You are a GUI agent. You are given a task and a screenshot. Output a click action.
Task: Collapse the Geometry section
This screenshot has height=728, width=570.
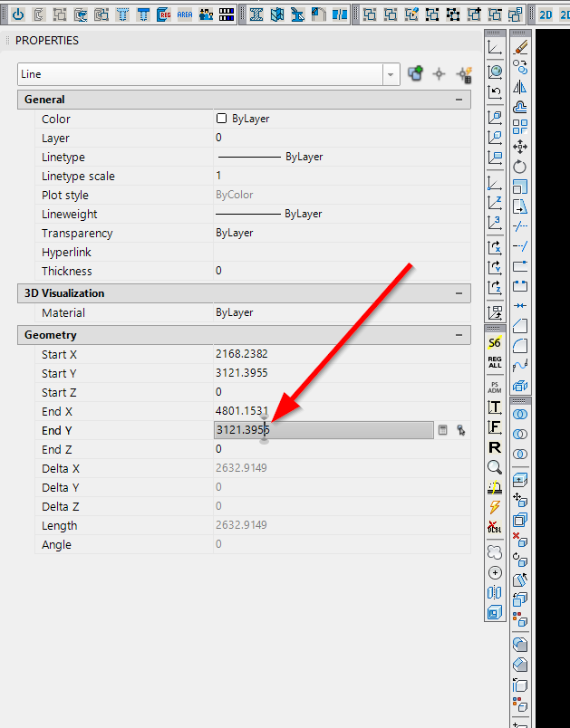[x=459, y=335]
